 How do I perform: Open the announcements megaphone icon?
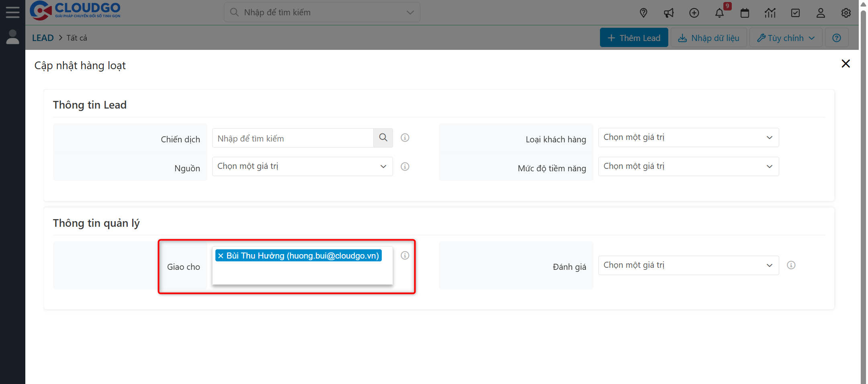669,13
